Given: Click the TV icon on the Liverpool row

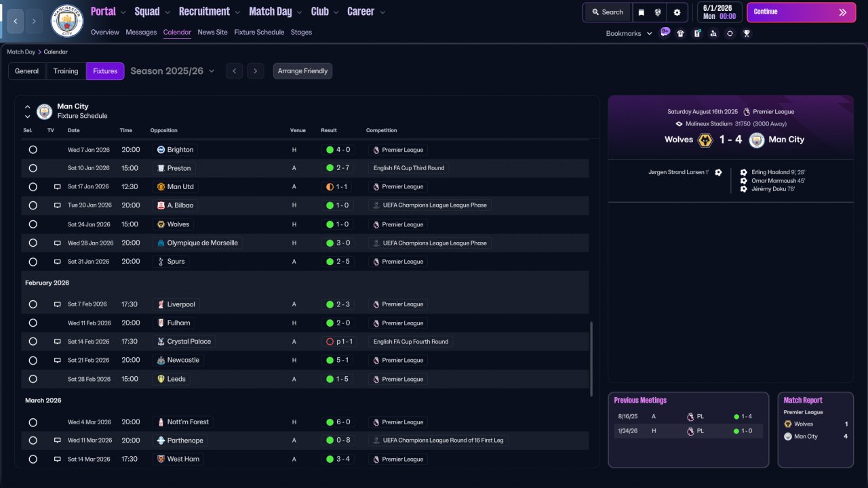Looking at the screenshot, I should click(x=58, y=305).
